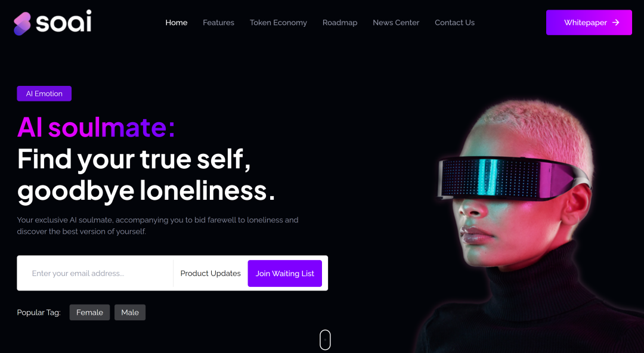Click the soai gradient logo icon
This screenshot has height=353, width=644.
(x=22, y=24)
